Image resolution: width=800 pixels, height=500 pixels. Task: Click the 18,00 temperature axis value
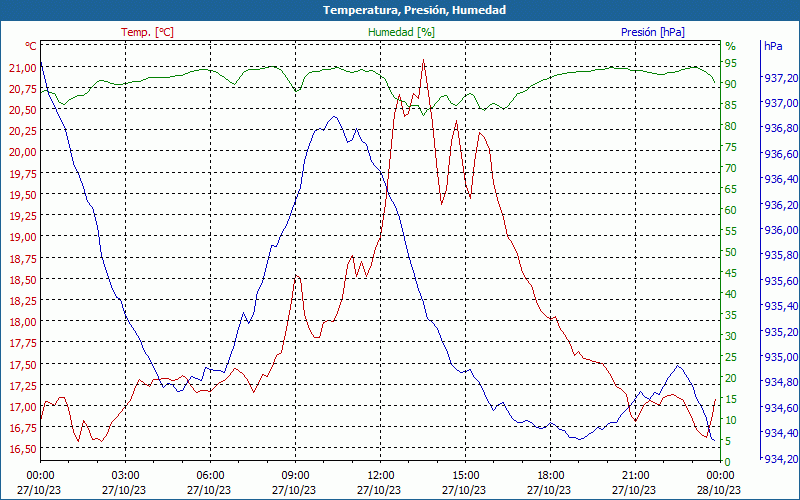tap(23, 322)
